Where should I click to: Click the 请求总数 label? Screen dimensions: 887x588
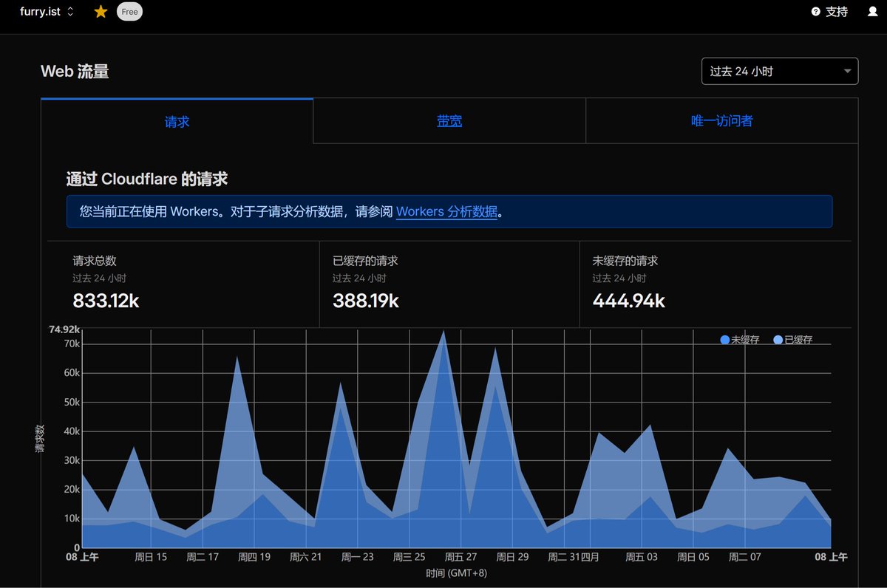pos(95,261)
